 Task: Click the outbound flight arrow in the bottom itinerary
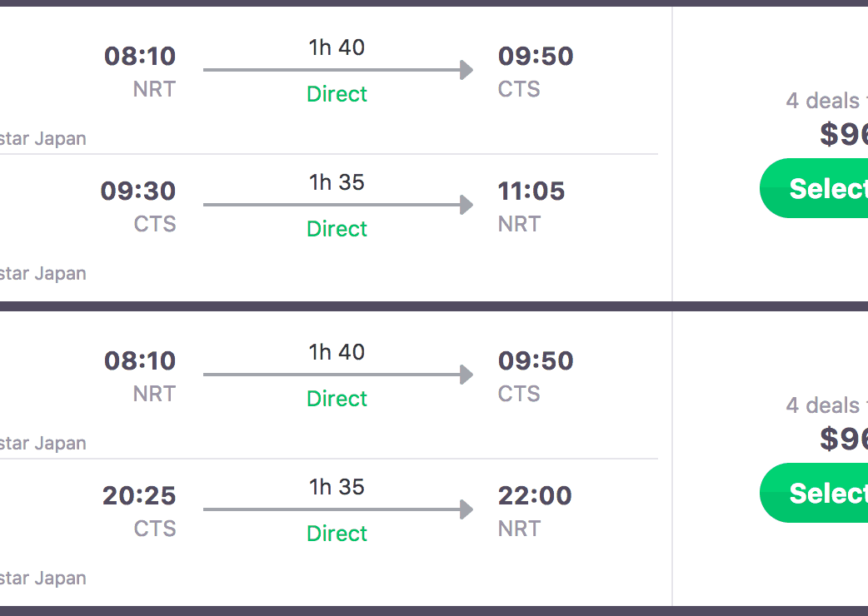(x=337, y=375)
